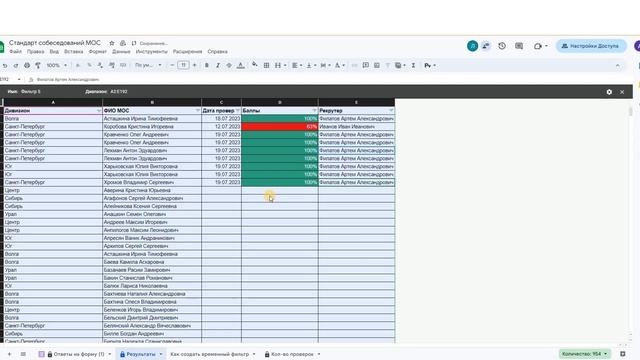Select the Paint format tool
The height and width of the screenshot is (360, 640).
point(38,65)
